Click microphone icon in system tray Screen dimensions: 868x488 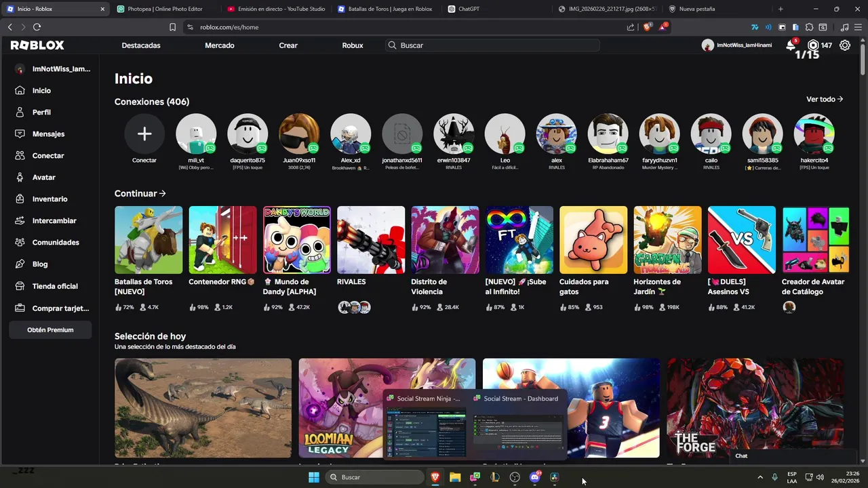[774, 477]
